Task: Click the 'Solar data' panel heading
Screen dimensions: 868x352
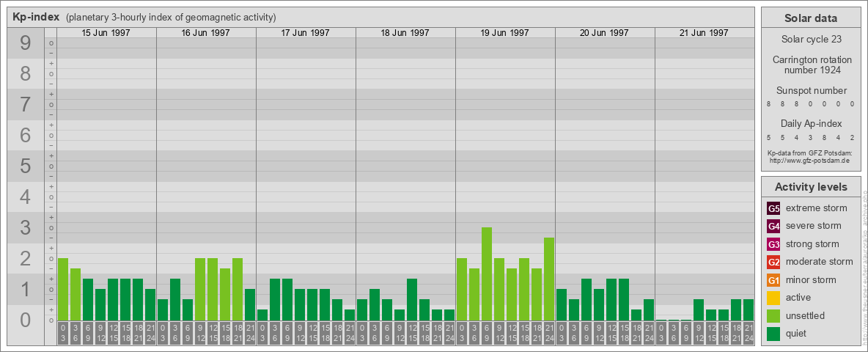Action: 810,18
